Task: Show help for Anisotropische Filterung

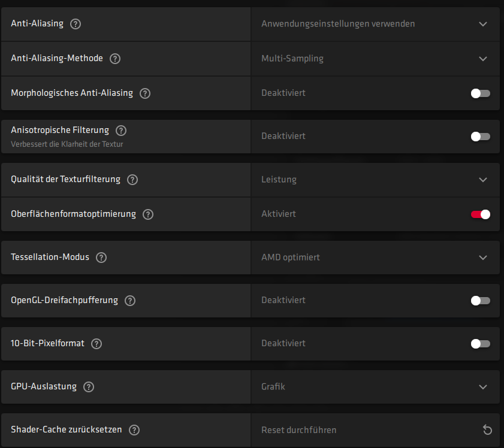Action: (121, 131)
